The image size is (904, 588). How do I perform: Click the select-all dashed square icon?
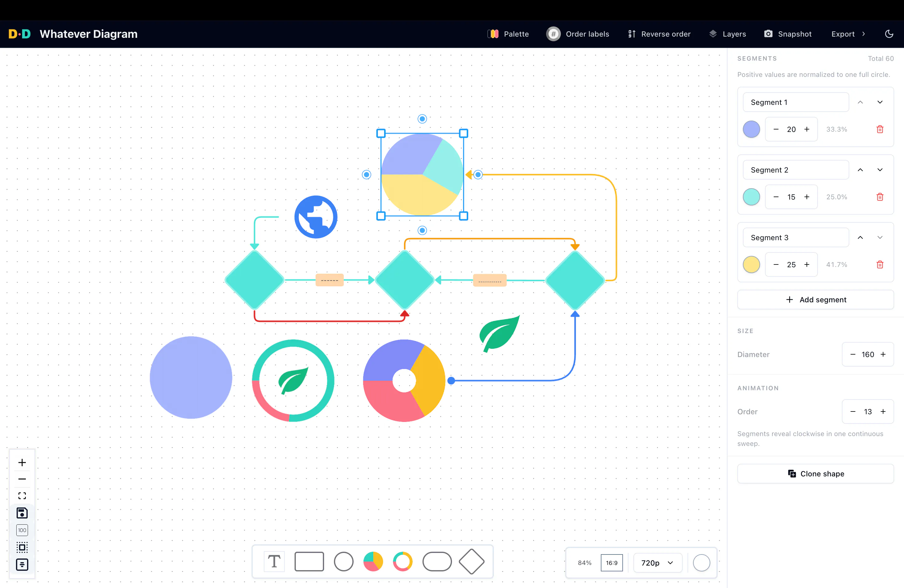(22, 547)
